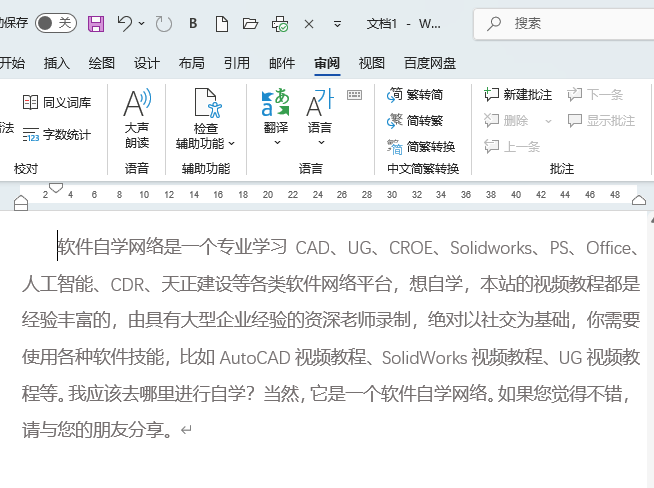Open the 同义词库 thesaurus
The width and height of the screenshot is (654, 488).
(x=57, y=102)
